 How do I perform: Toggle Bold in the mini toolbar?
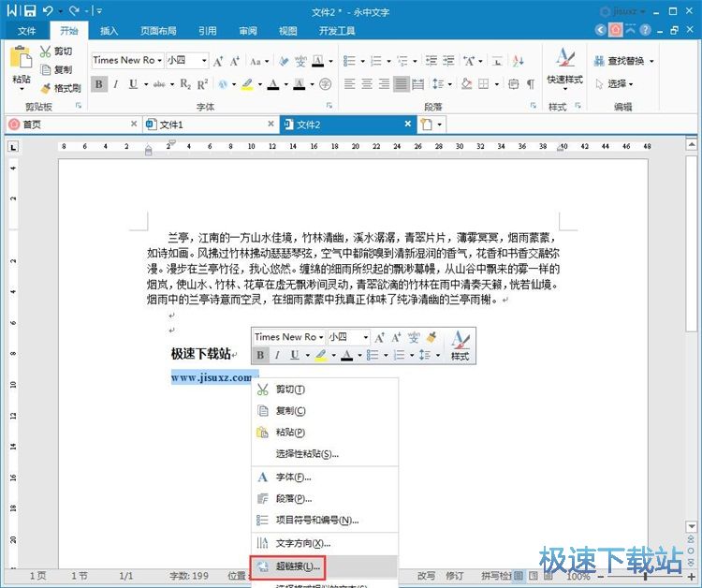[260, 355]
